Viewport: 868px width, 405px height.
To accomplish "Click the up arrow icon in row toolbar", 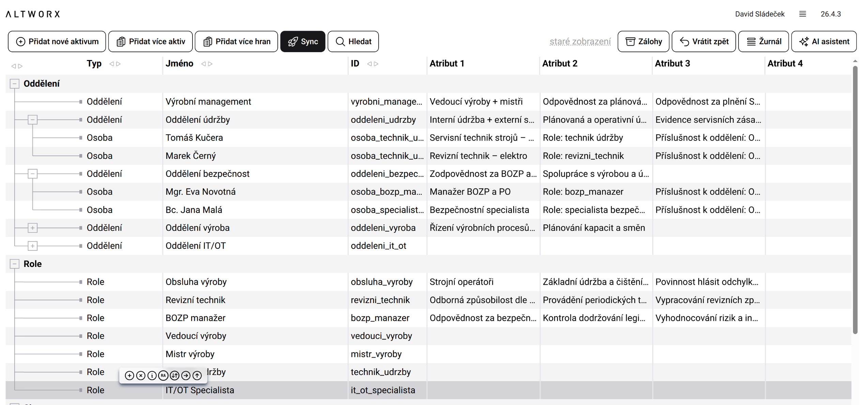I will pyautogui.click(x=197, y=375).
